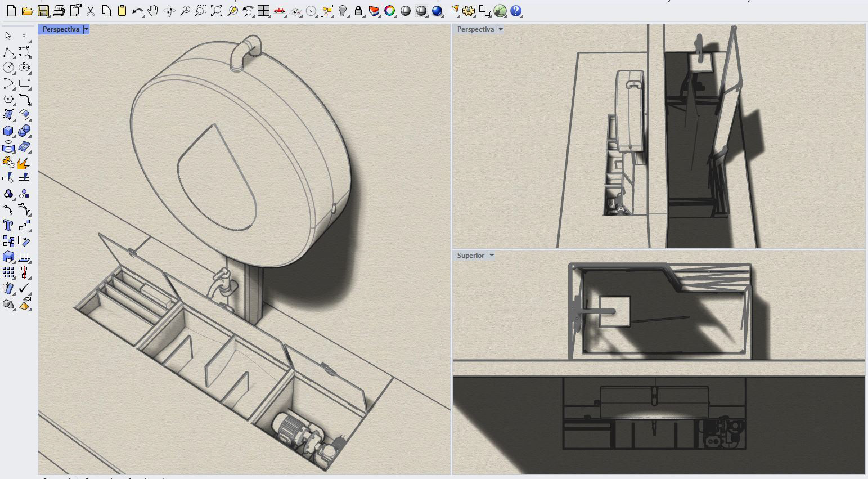868x479 pixels.
Task: Choose the Polyline tool
Action: [8, 52]
